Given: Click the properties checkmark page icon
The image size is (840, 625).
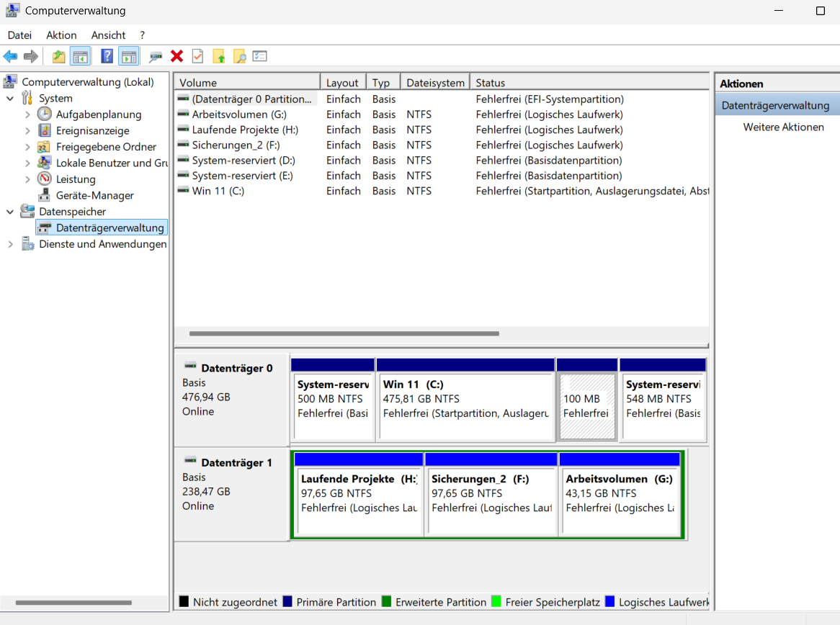Looking at the screenshot, I should tap(197, 56).
